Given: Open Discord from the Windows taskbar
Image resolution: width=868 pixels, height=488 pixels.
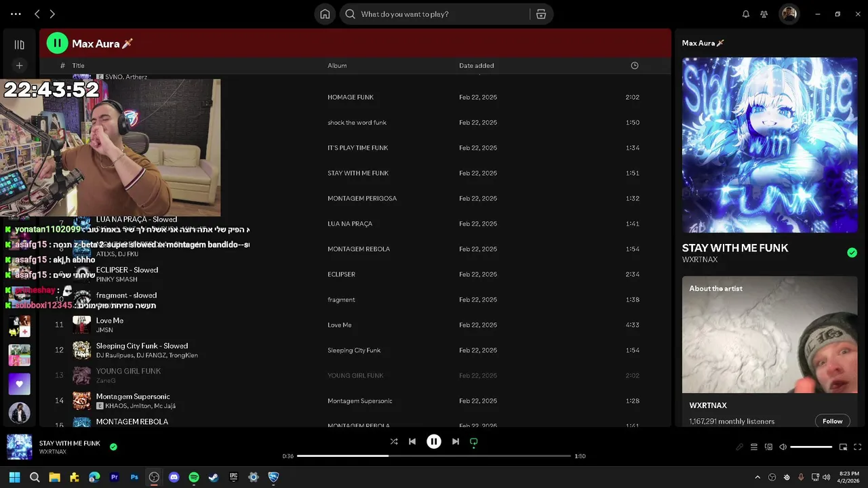Looking at the screenshot, I should (174, 477).
